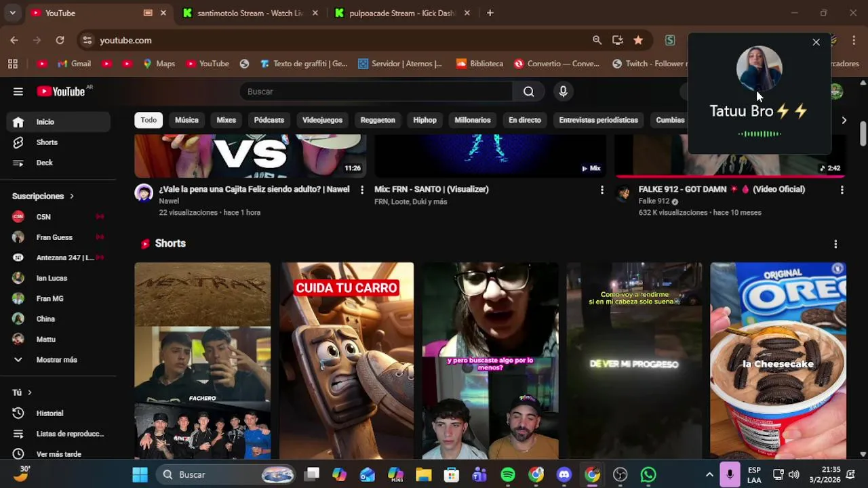
Task: Open the Nawel channel link
Action: [169, 201]
